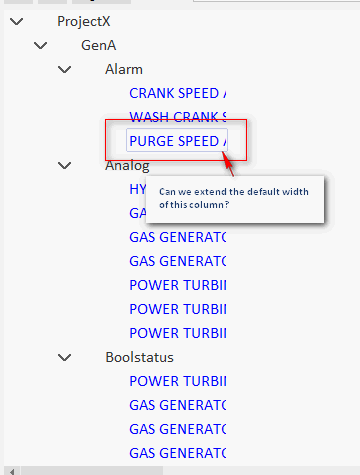The width and height of the screenshot is (360, 475).
Task: Open first GAS GENERATO entry under Analog
Action: [x=178, y=238]
